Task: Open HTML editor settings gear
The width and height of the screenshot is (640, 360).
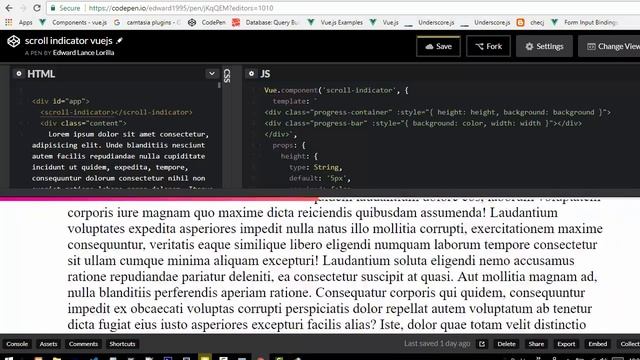Action: tap(19, 74)
